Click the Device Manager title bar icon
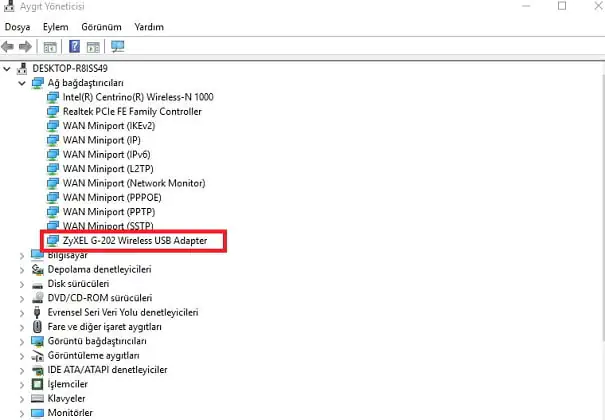This screenshot has width=605, height=420. [x=9, y=6]
